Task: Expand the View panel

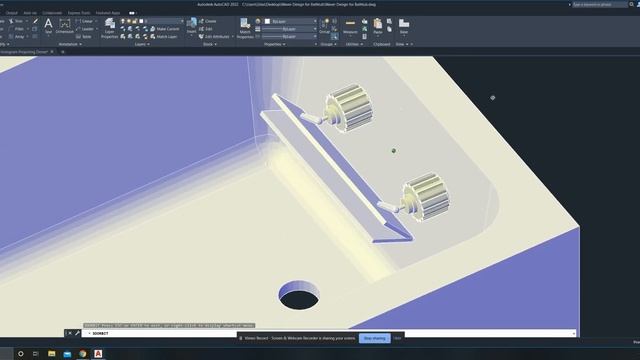Action: click(402, 44)
